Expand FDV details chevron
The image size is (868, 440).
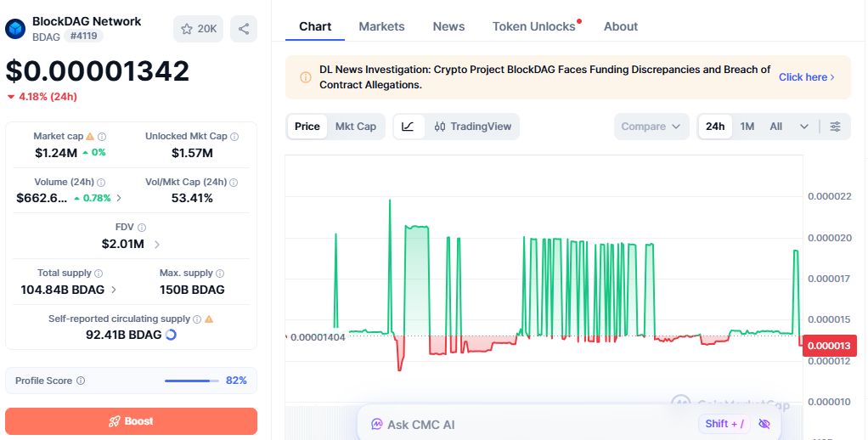pyautogui.click(x=156, y=244)
